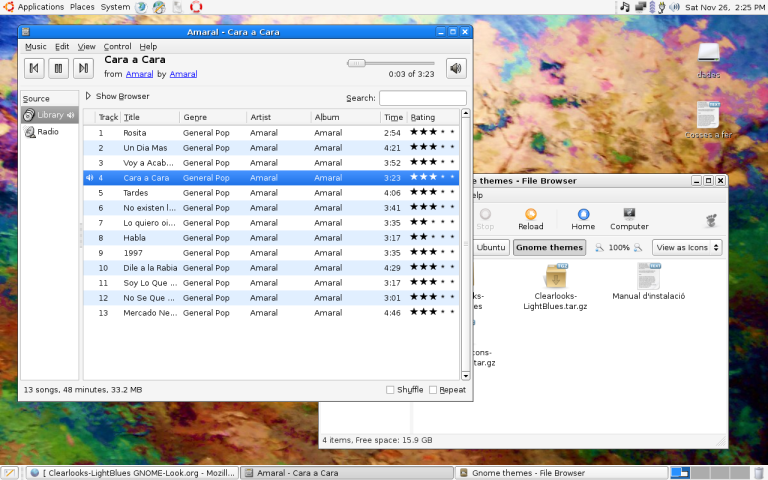Image resolution: width=768 pixels, height=480 pixels.
Task: Open the trash icon in bottom panel
Action: pyautogui.click(x=759, y=473)
